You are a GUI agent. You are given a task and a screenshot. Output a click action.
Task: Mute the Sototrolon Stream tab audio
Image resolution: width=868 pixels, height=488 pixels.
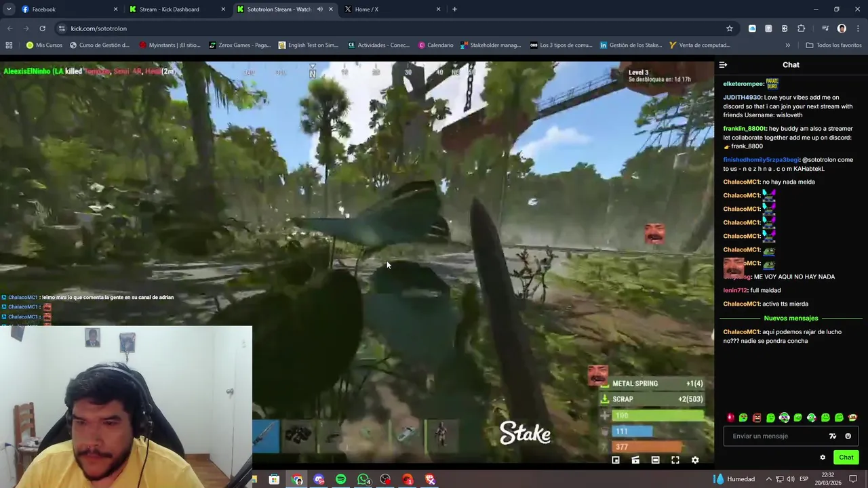319,9
